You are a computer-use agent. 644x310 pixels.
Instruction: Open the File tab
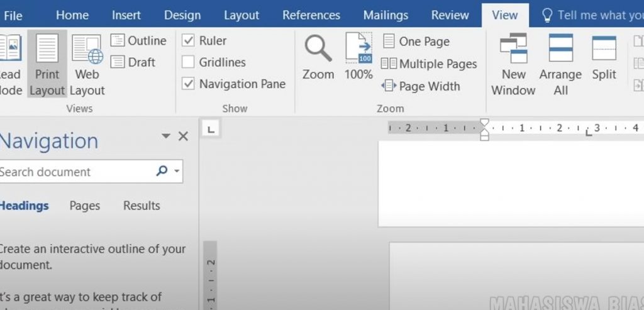(13, 15)
